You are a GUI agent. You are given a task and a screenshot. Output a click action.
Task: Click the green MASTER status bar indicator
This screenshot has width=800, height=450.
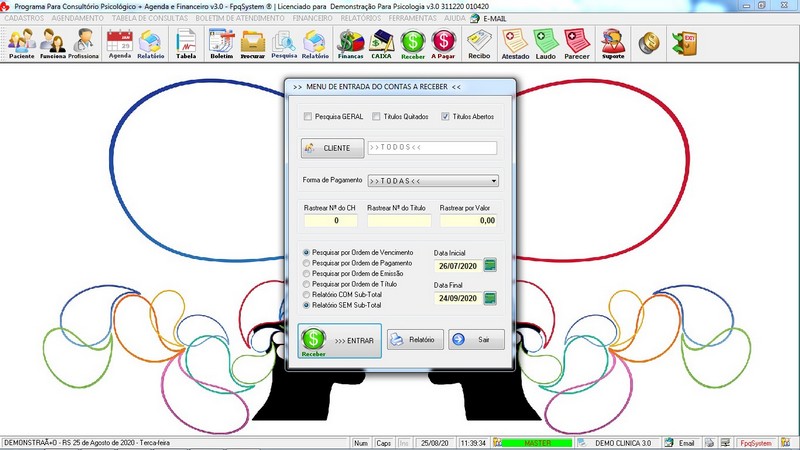click(x=537, y=443)
